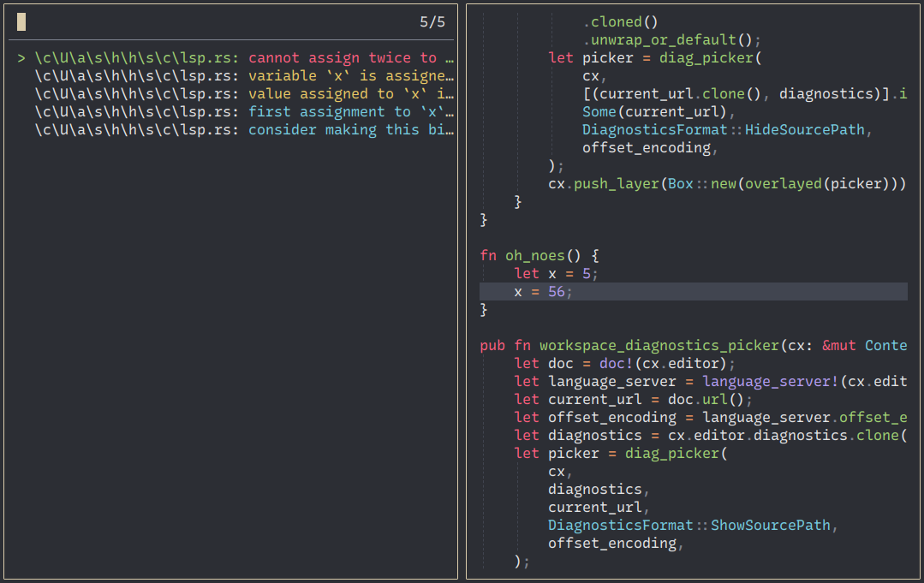
Task: Click 'workspace_diagnostics_picker' function name
Action: coord(659,346)
